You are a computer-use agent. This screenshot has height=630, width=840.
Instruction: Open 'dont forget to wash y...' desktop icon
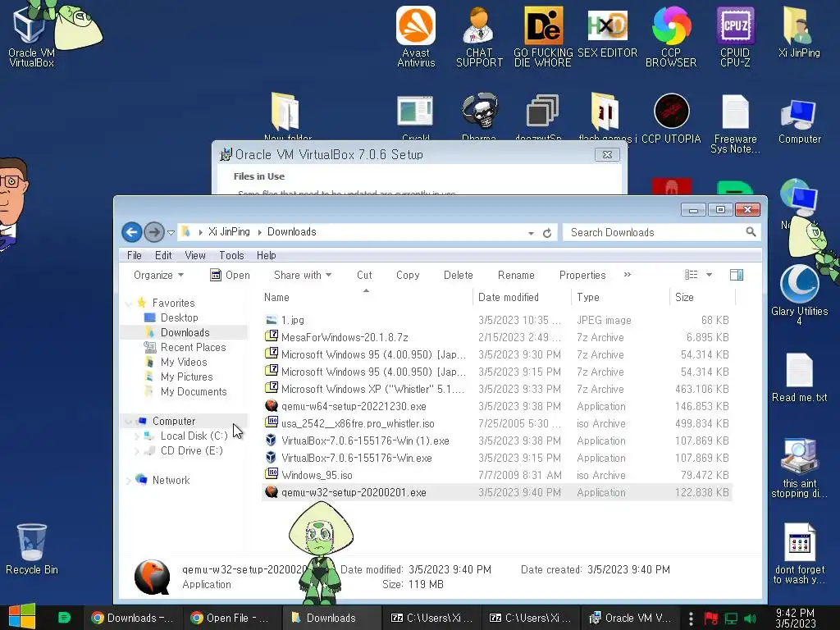(x=799, y=554)
